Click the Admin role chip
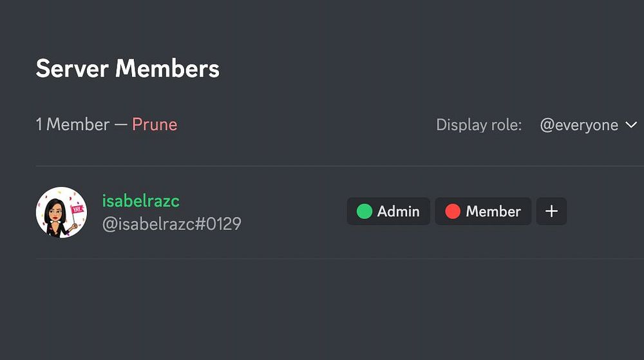644x360 pixels. 388,211
